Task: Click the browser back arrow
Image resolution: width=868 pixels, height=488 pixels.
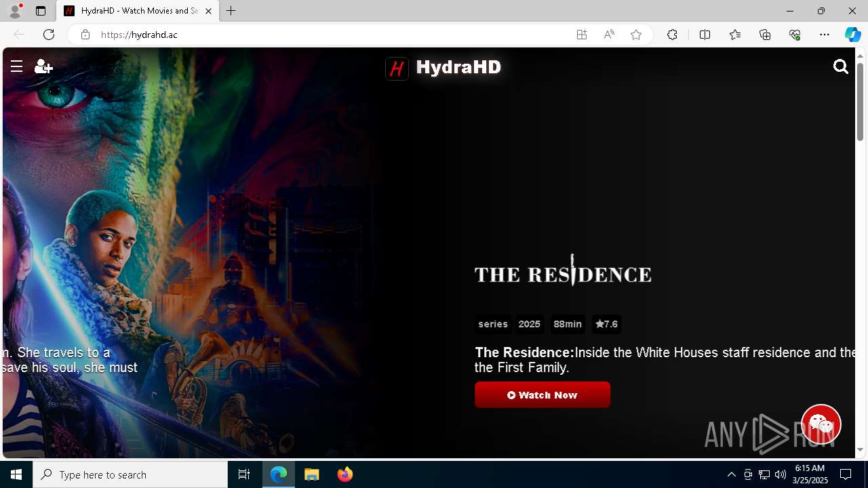Action: pyautogui.click(x=19, y=35)
